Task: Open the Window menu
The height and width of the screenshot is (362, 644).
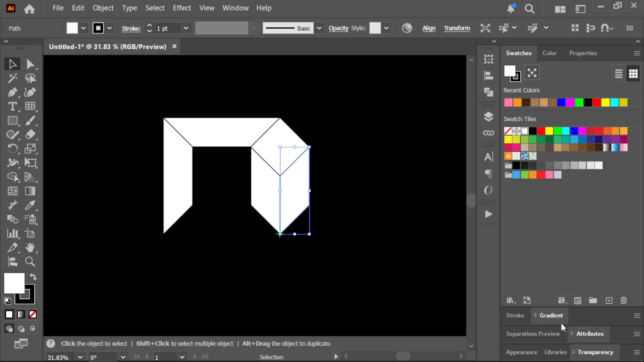Action: point(235,8)
